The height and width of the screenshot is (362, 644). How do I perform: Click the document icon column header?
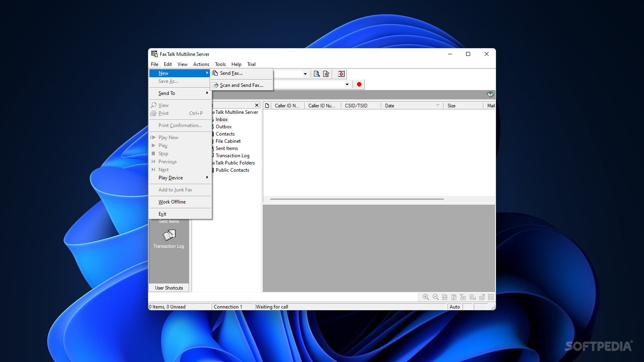tap(267, 106)
